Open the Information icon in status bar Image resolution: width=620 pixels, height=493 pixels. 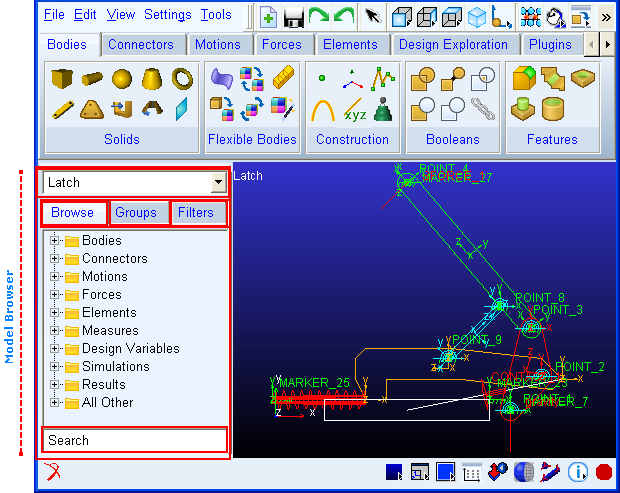coord(578,472)
